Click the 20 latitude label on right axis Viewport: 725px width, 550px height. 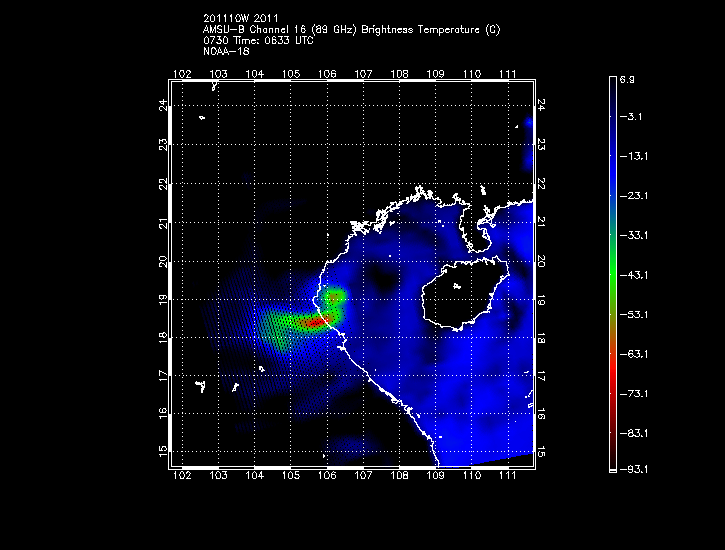pyautogui.click(x=541, y=260)
